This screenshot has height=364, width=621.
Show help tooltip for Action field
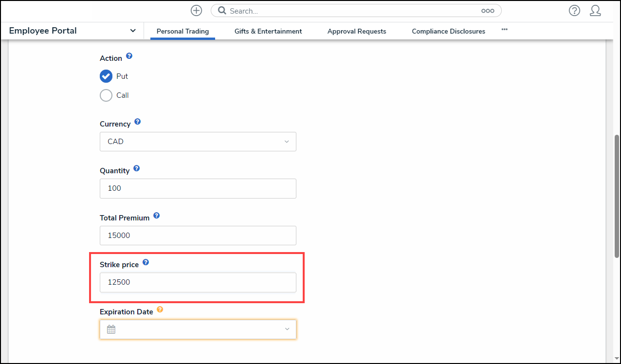tap(129, 56)
